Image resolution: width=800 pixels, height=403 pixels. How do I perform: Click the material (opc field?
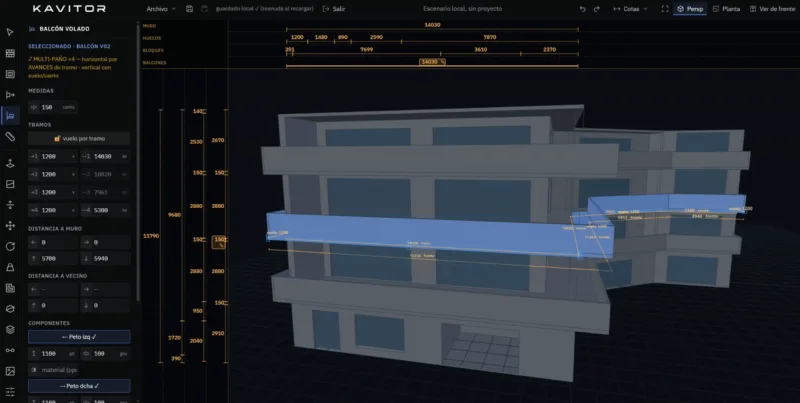pos(53,370)
